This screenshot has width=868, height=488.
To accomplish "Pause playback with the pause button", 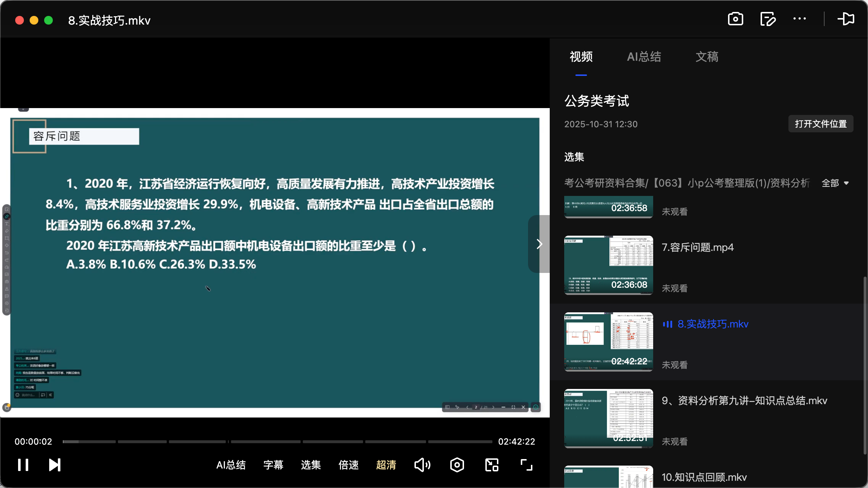I will (x=22, y=465).
